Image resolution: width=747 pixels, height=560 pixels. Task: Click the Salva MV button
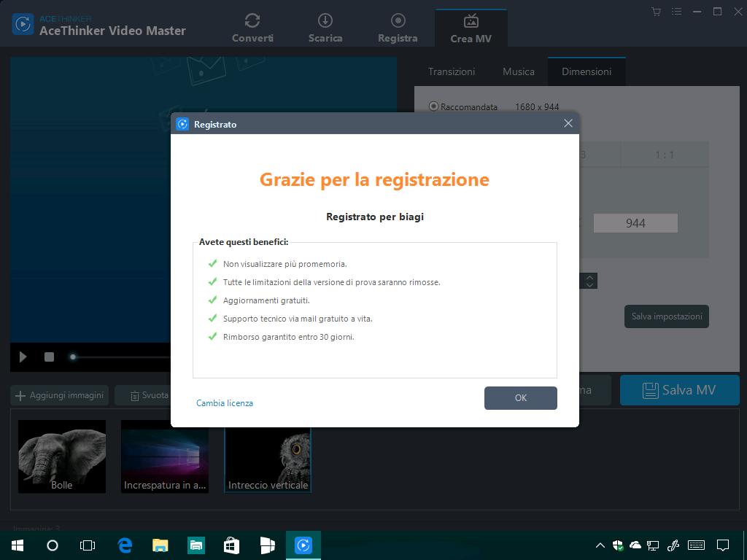click(679, 390)
